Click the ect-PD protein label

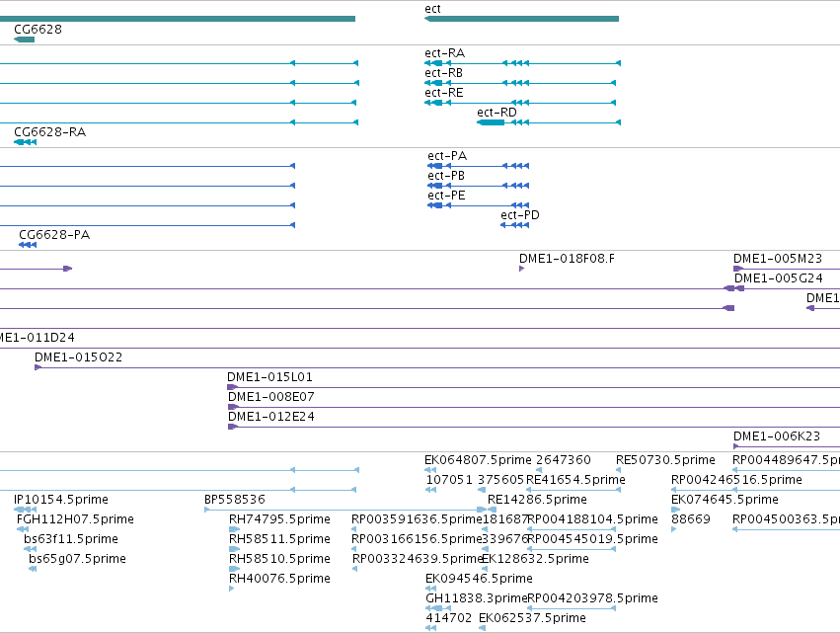[x=519, y=215]
